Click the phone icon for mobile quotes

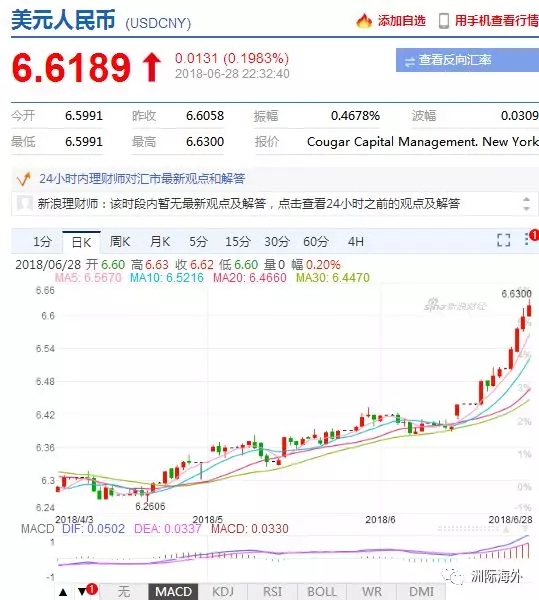444,21
